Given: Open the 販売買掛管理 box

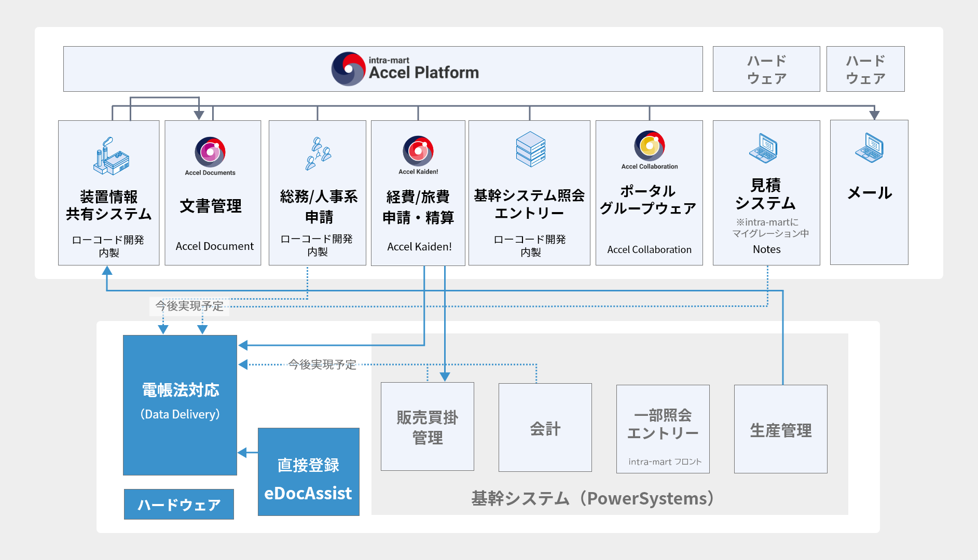Looking at the screenshot, I should pyautogui.click(x=427, y=427).
